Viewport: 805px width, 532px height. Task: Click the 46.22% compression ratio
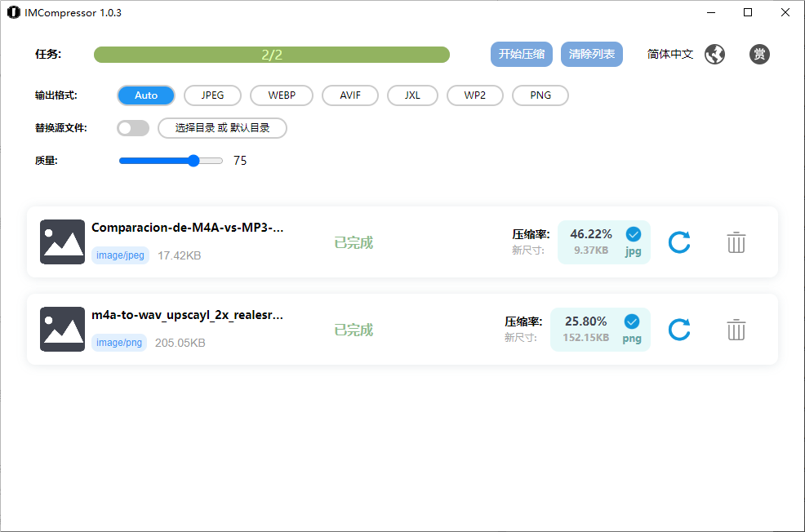[x=591, y=234]
